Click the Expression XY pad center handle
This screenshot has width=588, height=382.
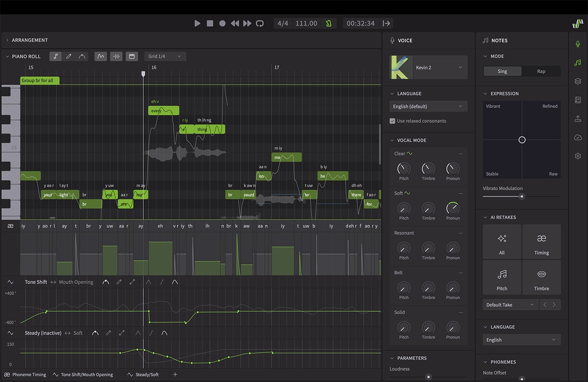pos(522,140)
